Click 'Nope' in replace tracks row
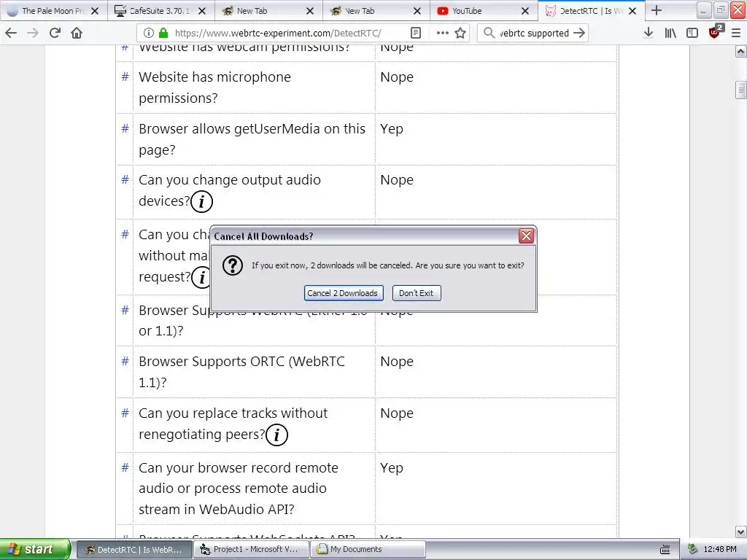Screen dimensions: 747x560 pos(397,413)
